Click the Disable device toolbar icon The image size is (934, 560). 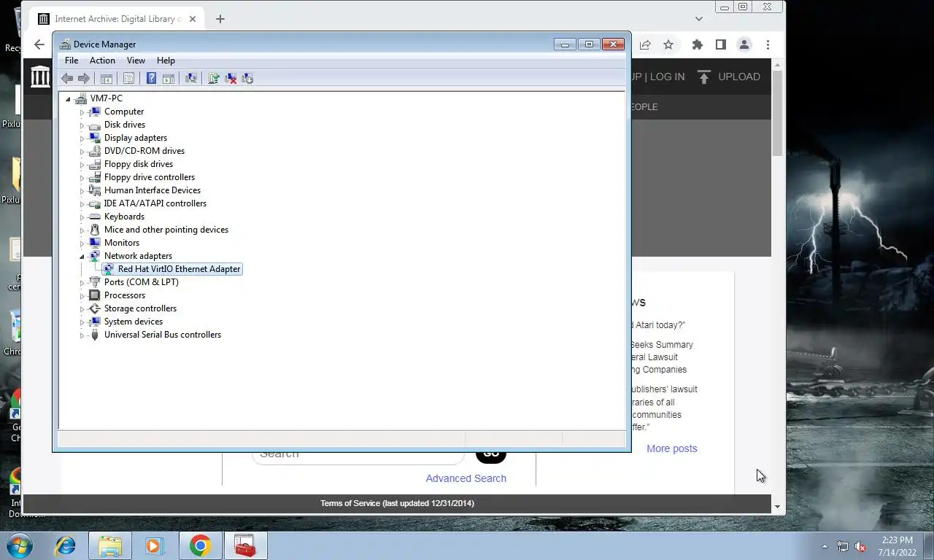[247, 78]
